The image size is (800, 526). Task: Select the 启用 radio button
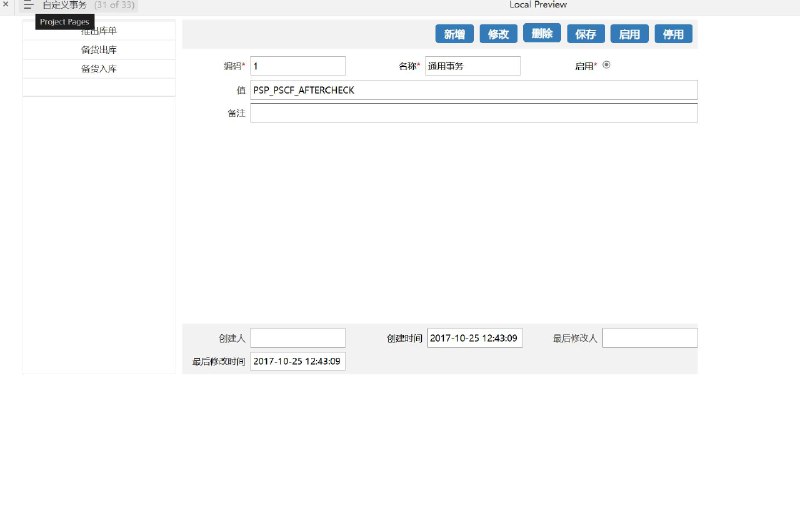(x=606, y=65)
